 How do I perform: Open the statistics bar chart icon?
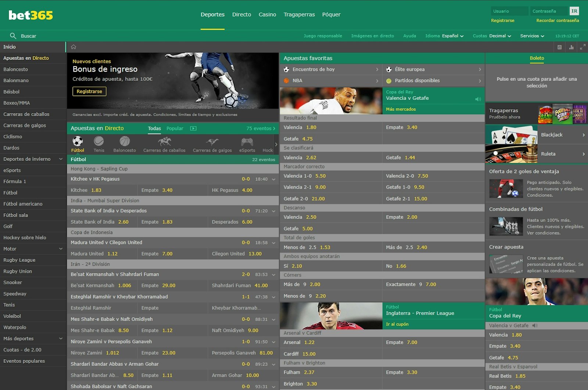coord(571,47)
